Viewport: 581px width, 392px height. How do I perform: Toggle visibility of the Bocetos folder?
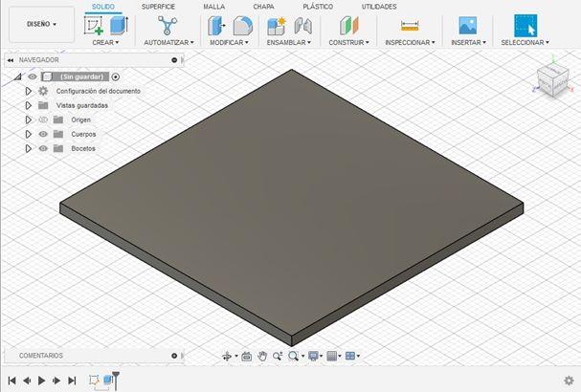43,148
